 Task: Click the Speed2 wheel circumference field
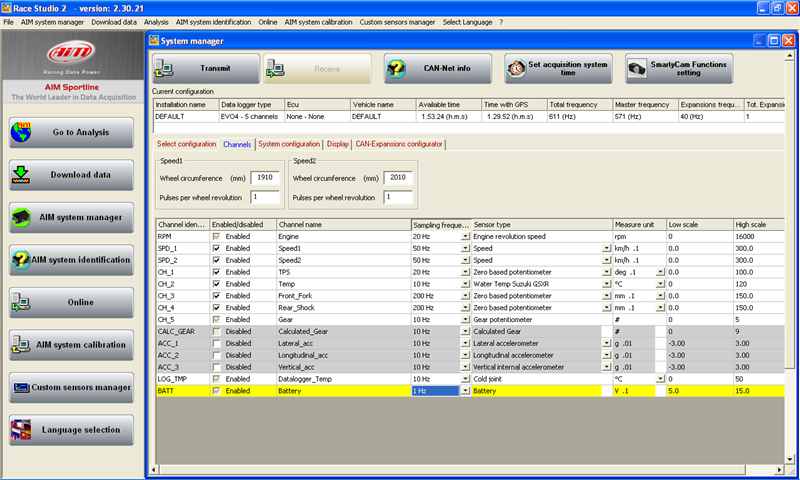398,178
